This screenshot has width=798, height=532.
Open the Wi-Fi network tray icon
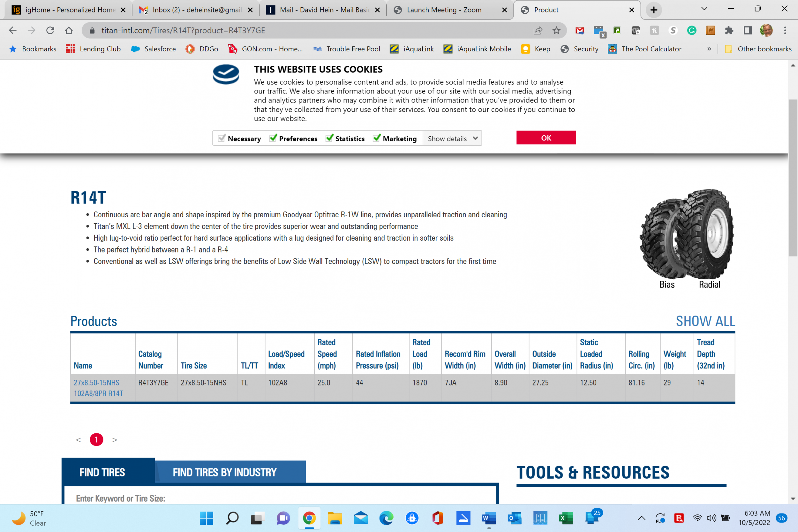[x=697, y=518]
